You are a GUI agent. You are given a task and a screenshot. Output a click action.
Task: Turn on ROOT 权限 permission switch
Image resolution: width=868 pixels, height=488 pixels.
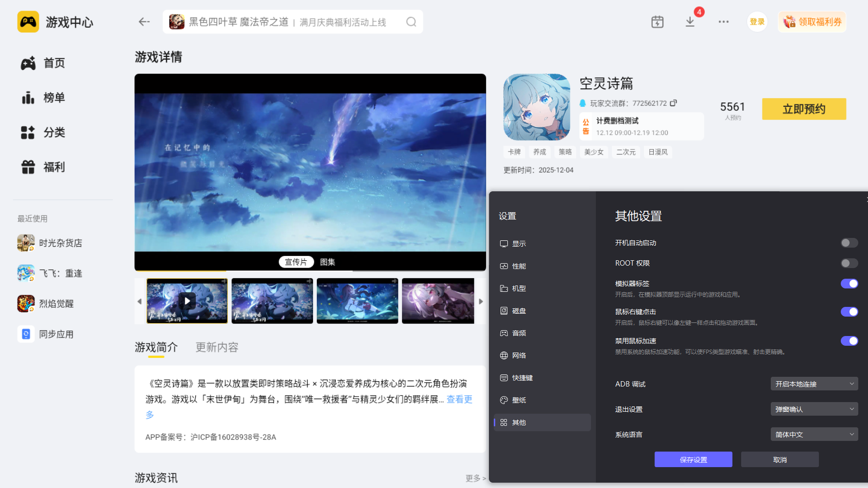tap(849, 263)
